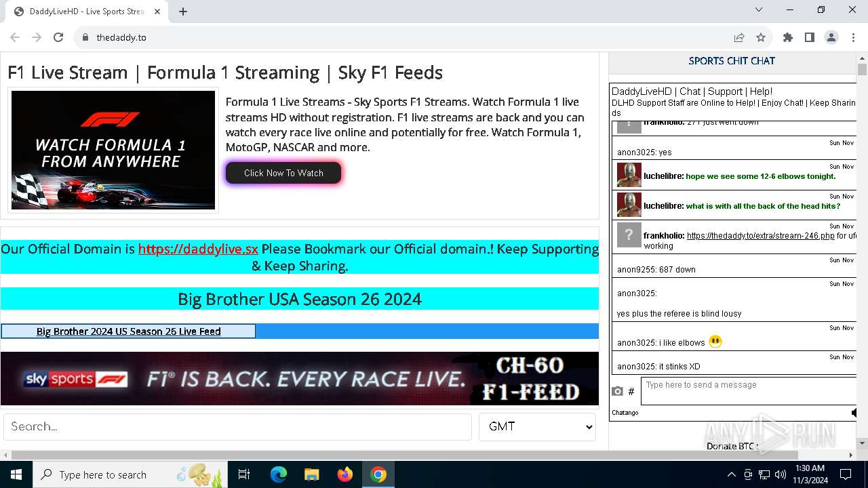Bookmark this tab with star icon
Screen dimensions: 868x488
point(761,37)
